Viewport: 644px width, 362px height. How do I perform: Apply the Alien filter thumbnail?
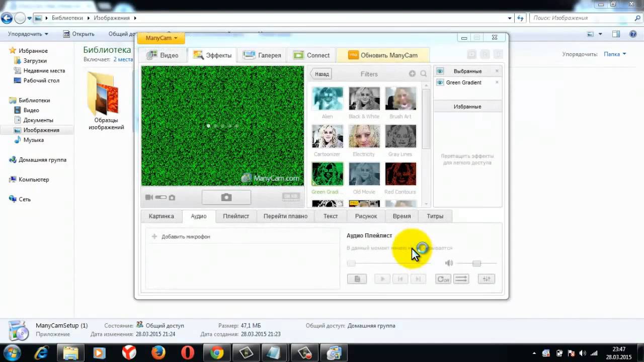pos(327,99)
